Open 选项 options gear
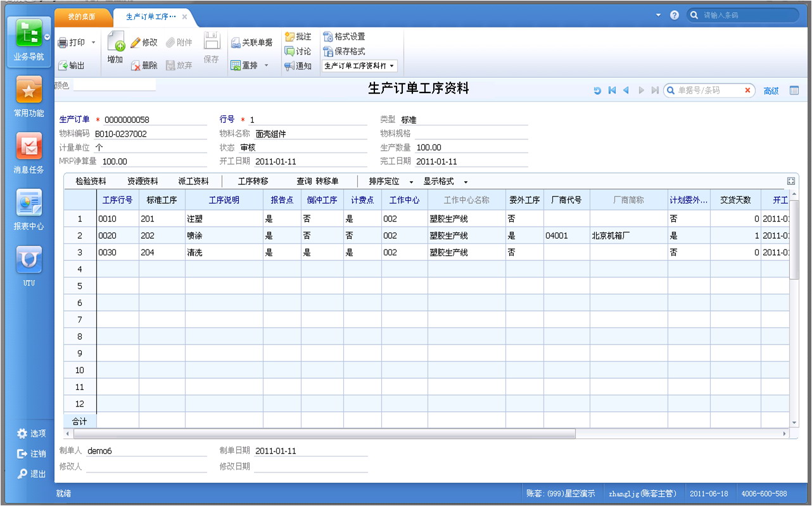812x506 pixels. [x=32, y=434]
